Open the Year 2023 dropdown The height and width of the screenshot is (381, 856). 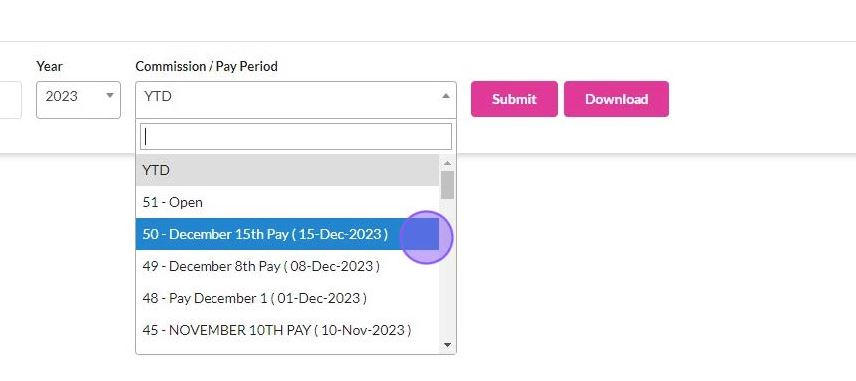point(78,99)
